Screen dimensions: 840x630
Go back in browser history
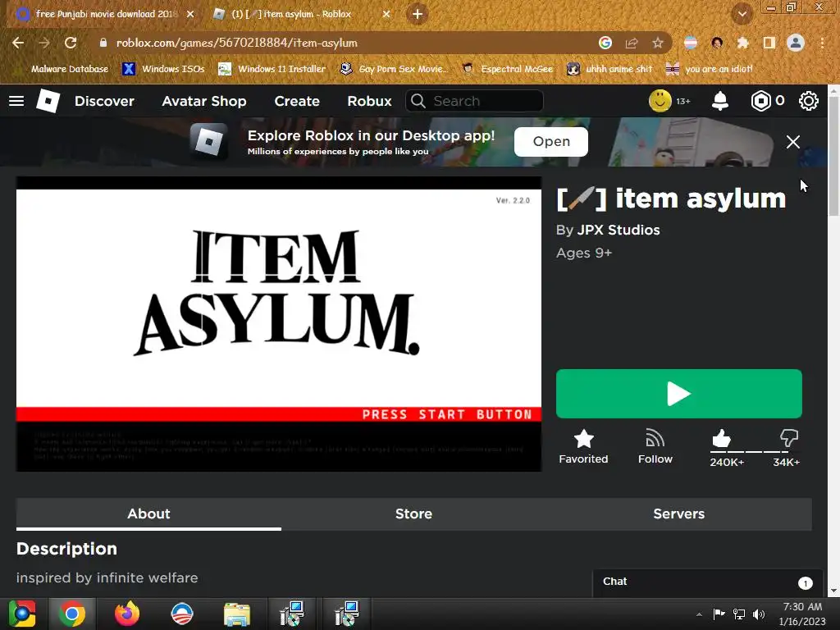pos(18,43)
